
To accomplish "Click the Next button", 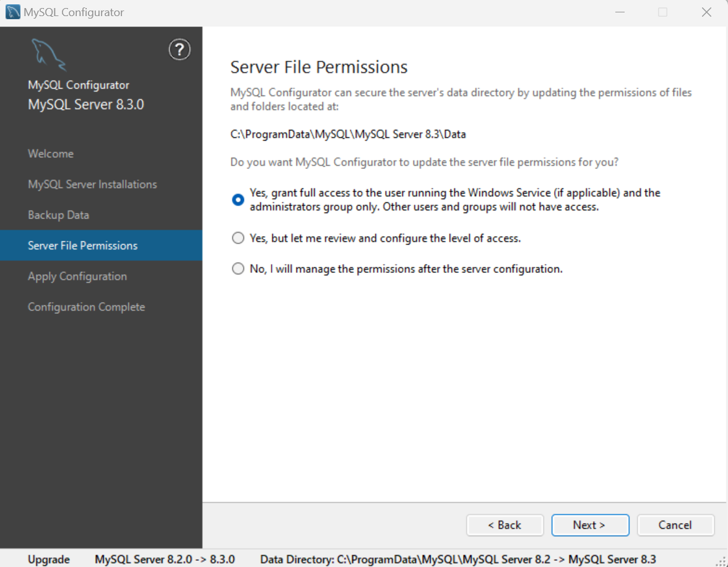I will (x=590, y=524).
